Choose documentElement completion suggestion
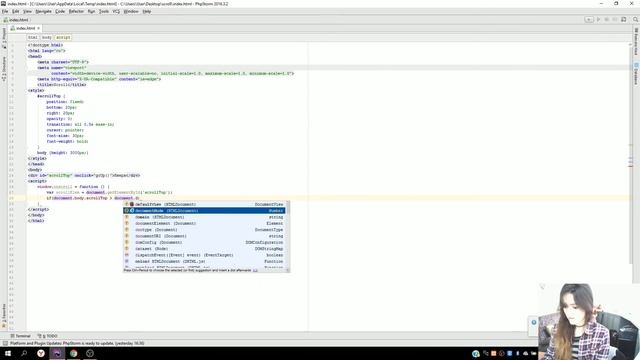 tap(204, 223)
